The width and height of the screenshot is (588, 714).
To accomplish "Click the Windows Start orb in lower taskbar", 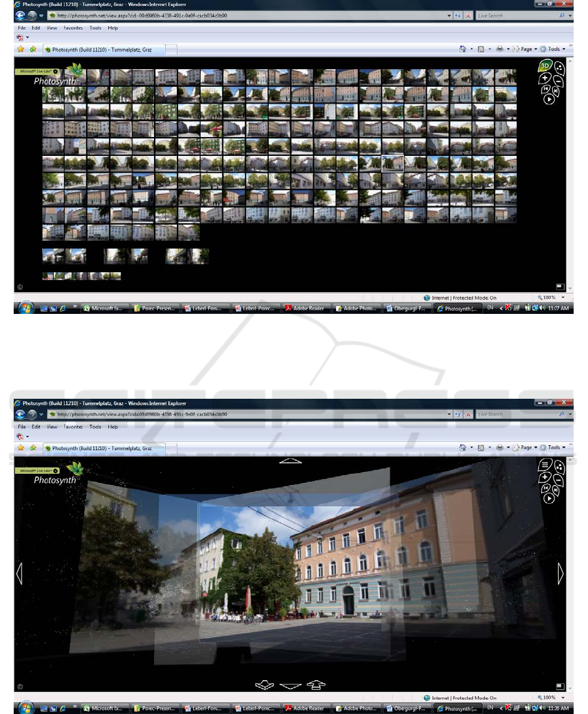I will 27,707.
